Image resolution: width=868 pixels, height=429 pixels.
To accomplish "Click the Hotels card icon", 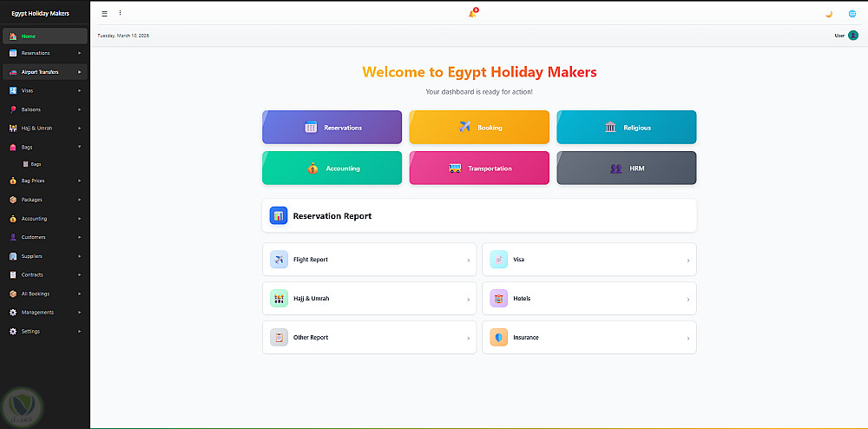I will click(499, 299).
